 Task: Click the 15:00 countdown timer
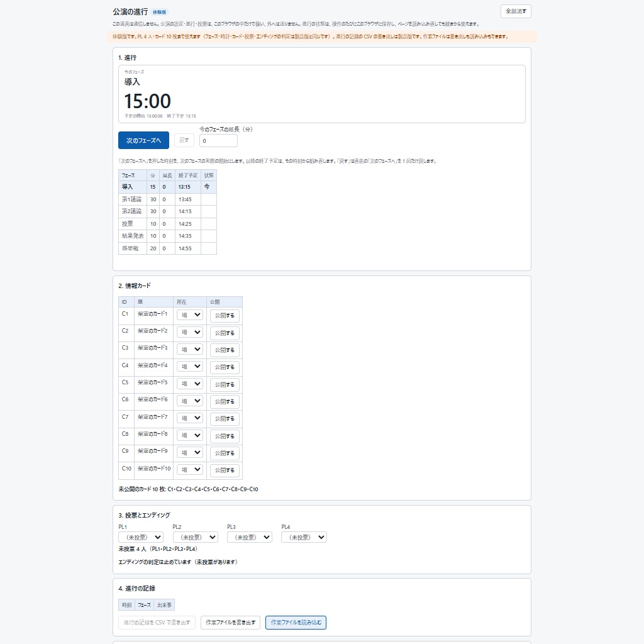coord(147,101)
